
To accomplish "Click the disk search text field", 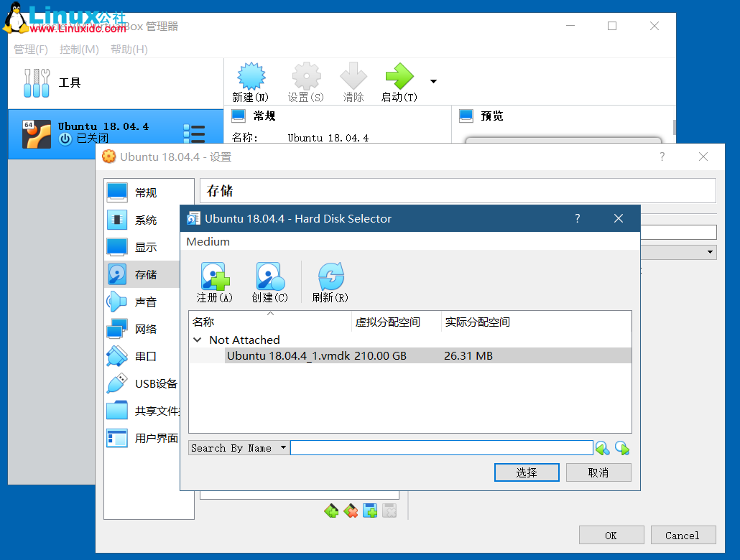I will pos(441,448).
